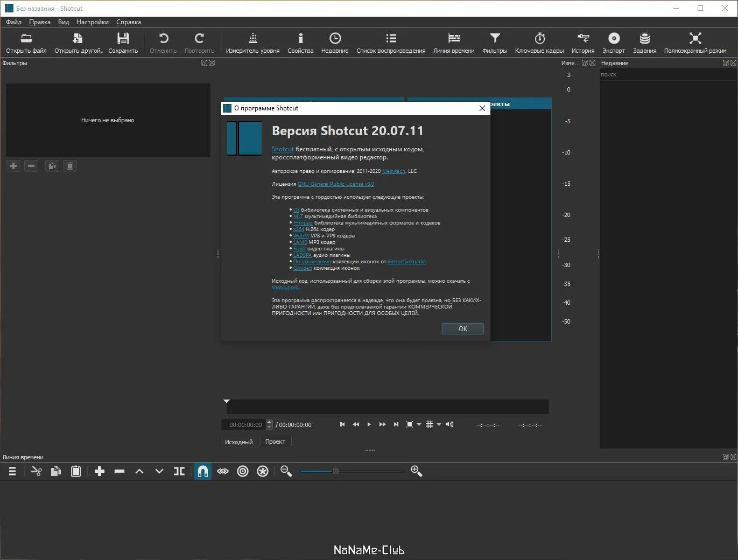This screenshot has width=738, height=560.
Task: Expand the Open Other dropdown arrow
Action: pyautogui.click(x=101, y=51)
